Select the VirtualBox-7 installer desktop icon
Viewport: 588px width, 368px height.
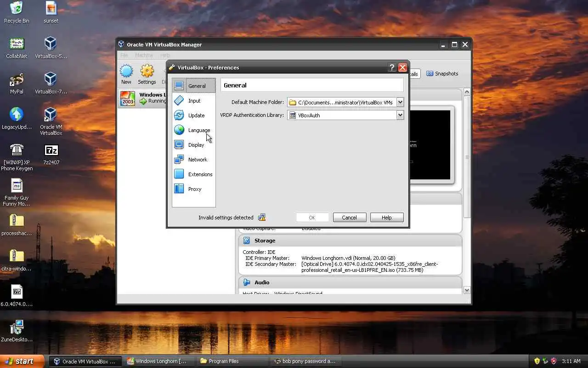[x=51, y=83]
